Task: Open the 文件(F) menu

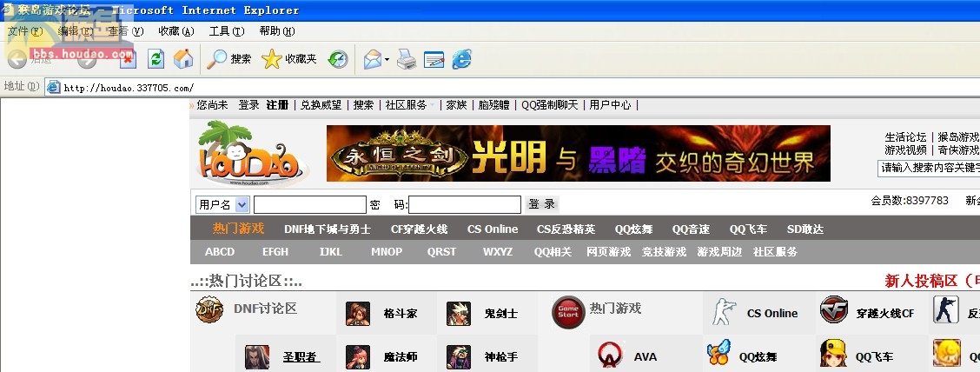Action: (25, 31)
